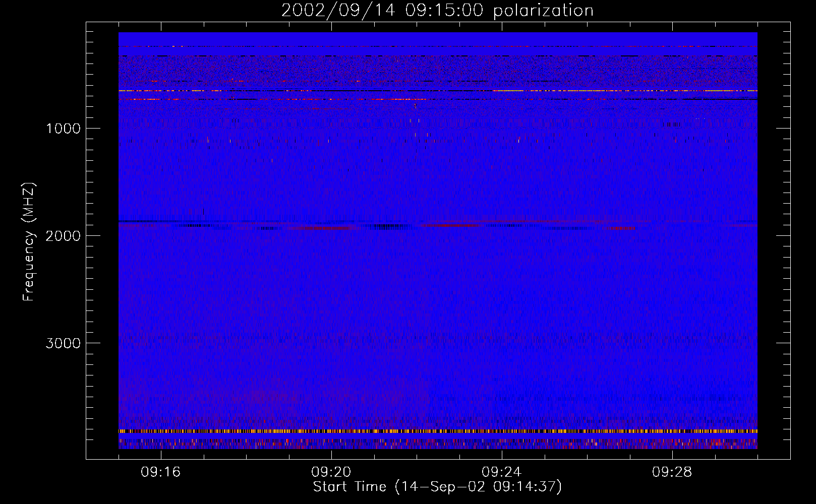
Task: Click the 09:28 time tick label
Action: click(x=672, y=472)
